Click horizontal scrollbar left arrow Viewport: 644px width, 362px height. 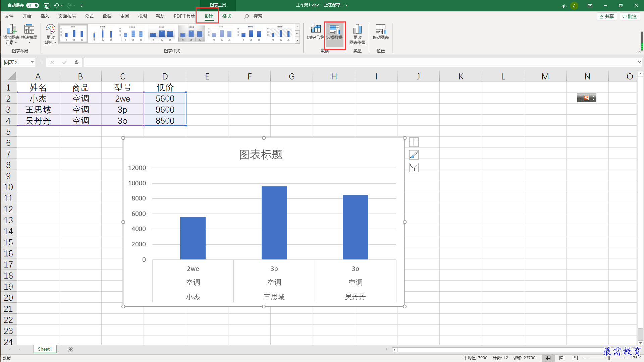[x=395, y=350]
